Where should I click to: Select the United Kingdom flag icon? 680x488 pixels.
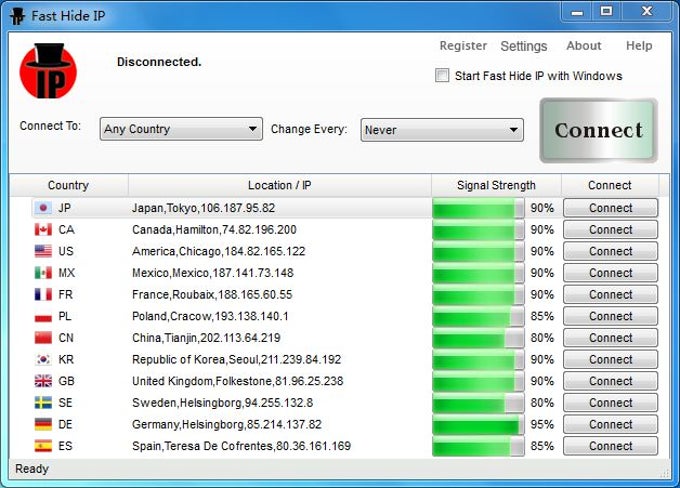(43, 381)
